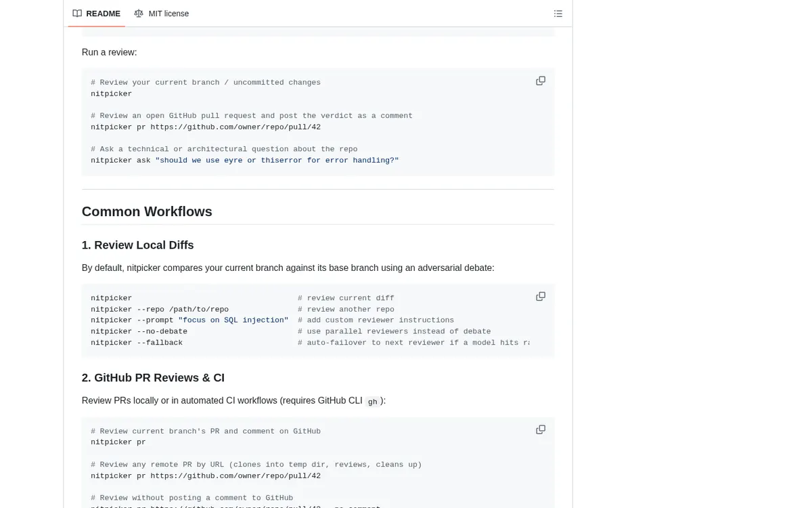
Task: Open the README outline list icon
Action: pos(558,14)
